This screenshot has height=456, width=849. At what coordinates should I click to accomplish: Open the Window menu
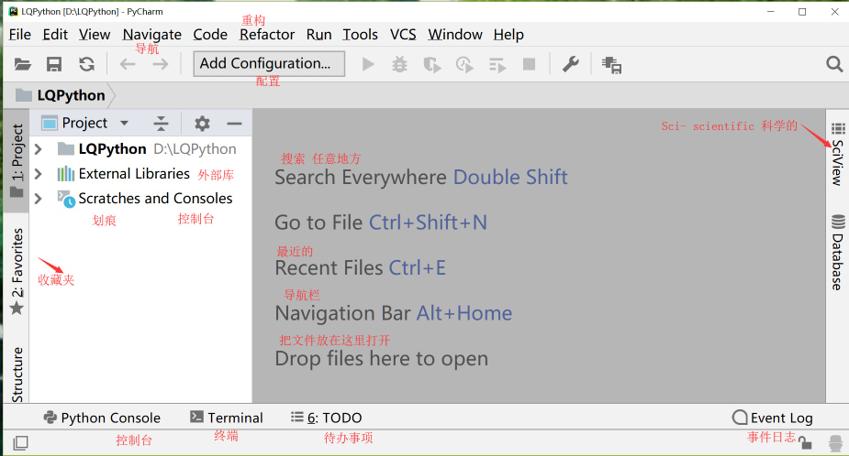tap(455, 35)
